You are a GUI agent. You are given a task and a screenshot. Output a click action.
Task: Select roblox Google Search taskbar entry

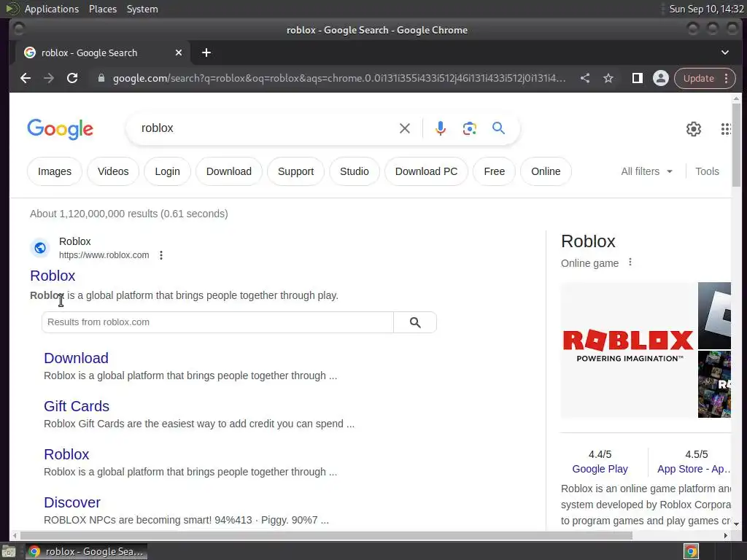pyautogui.click(x=86, y=551)
